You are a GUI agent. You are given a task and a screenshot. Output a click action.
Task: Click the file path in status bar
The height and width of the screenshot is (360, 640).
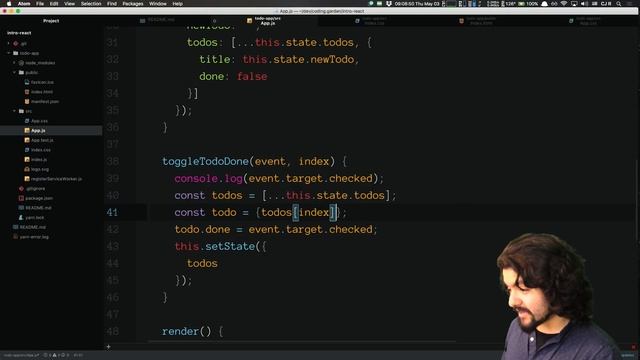point(21,355)
